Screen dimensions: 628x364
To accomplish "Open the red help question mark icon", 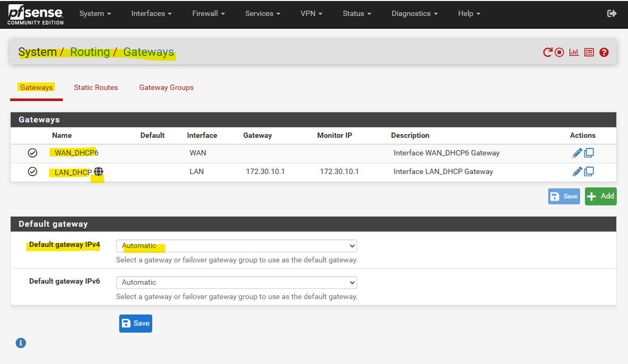I will point(604,52).
